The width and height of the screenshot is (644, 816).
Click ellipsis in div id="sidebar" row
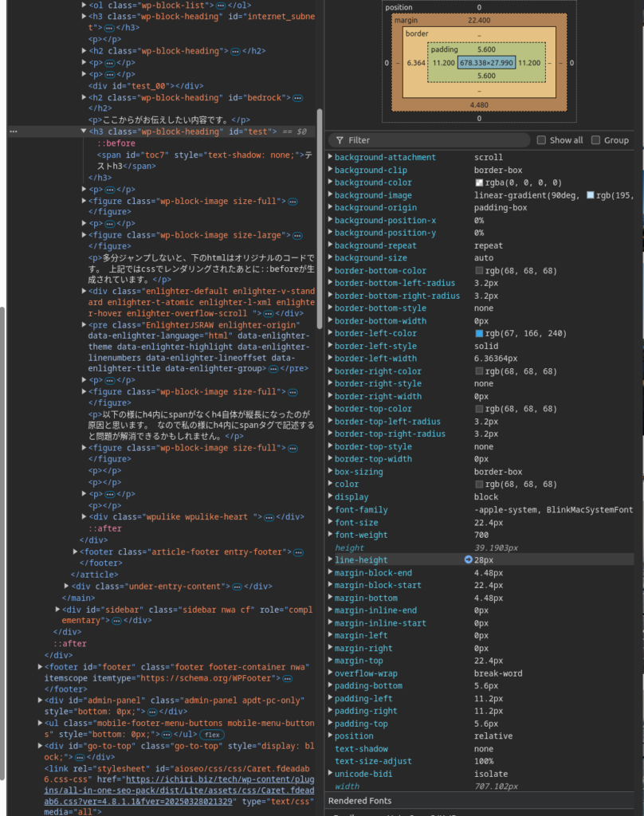pos(116,621)
